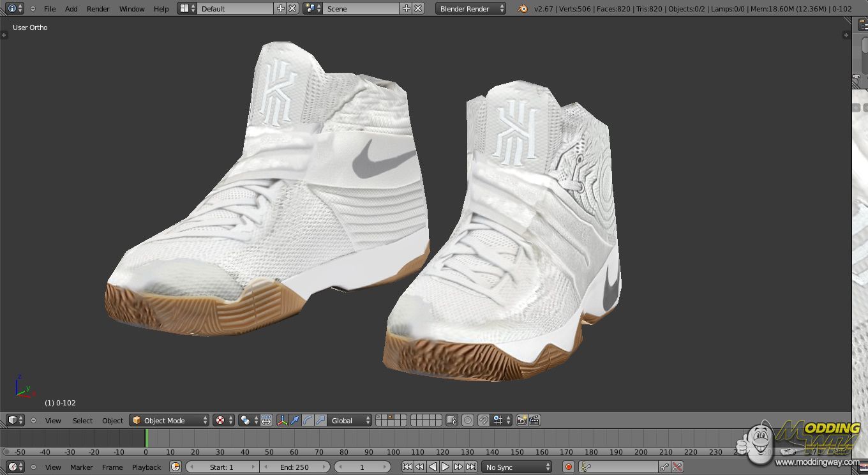
Task: Enable automatic keyframe record button
Action: pyautogui.click(x=568, y=467)
